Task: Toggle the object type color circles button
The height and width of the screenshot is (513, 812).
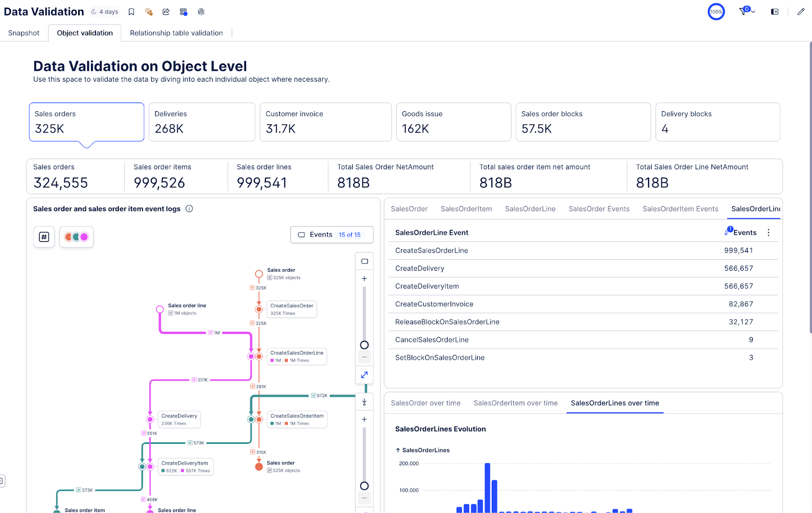Action: tap(77, 237)
